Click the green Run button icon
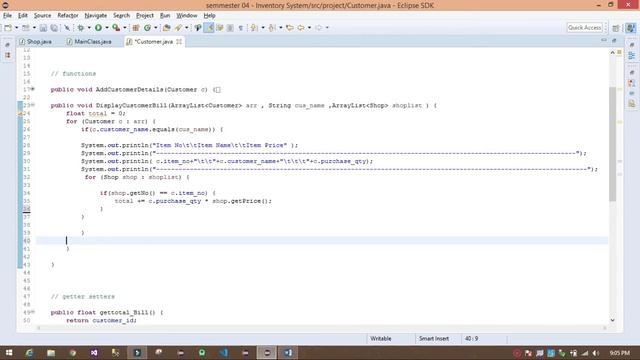 point(98,28)
